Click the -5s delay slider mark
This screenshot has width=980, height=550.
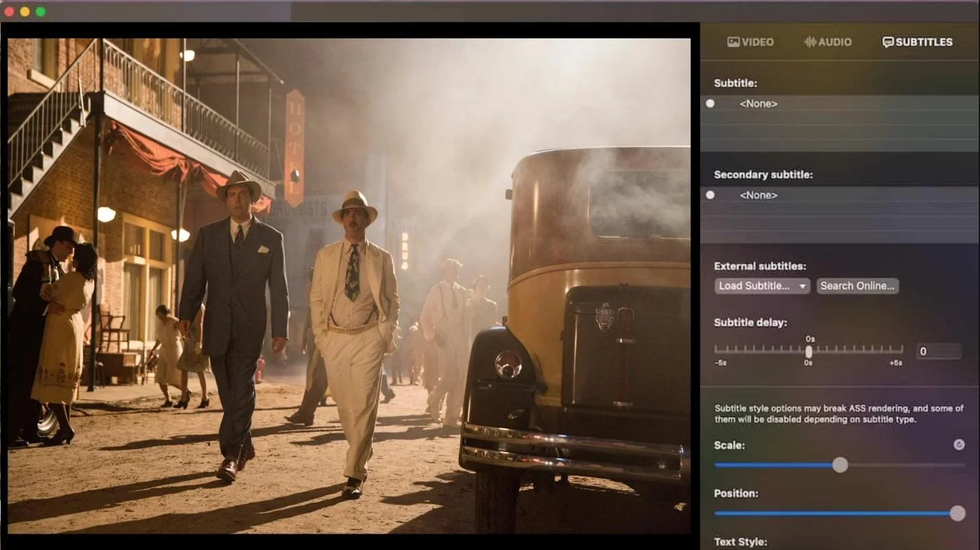point(721,363)
